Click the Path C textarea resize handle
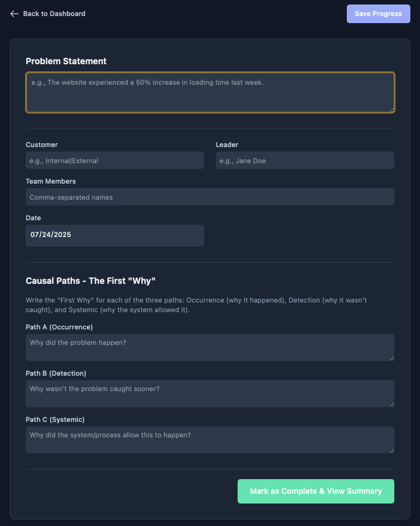The height and width of the screenshot is (526, 420). pyautogui.click(x=391, y=450)
